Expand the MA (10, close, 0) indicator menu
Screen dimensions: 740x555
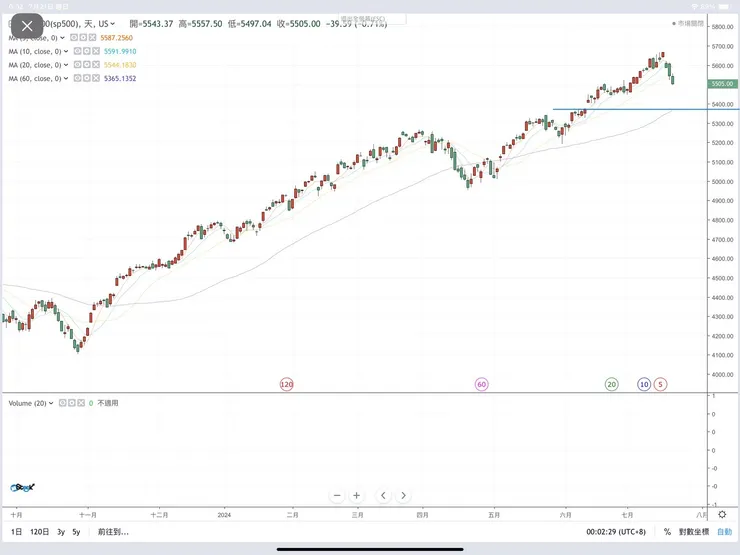[66, 51]
